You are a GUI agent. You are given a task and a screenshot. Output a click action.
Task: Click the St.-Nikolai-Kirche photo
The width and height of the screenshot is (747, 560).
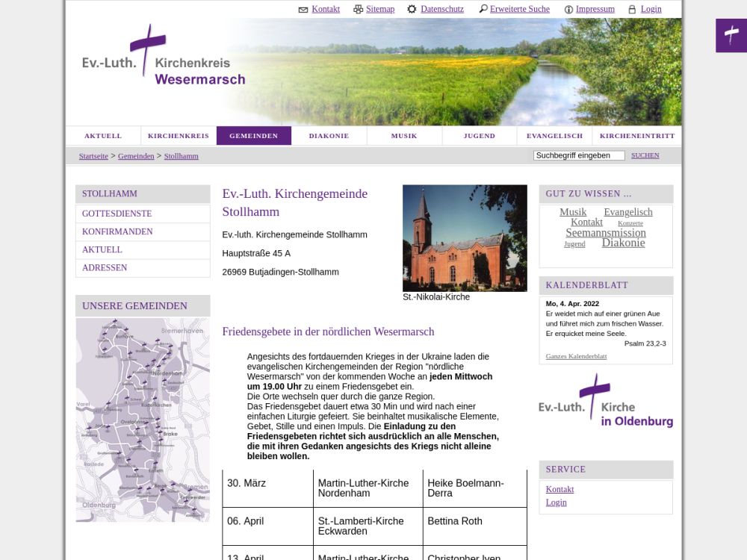(x=465, y=237)
